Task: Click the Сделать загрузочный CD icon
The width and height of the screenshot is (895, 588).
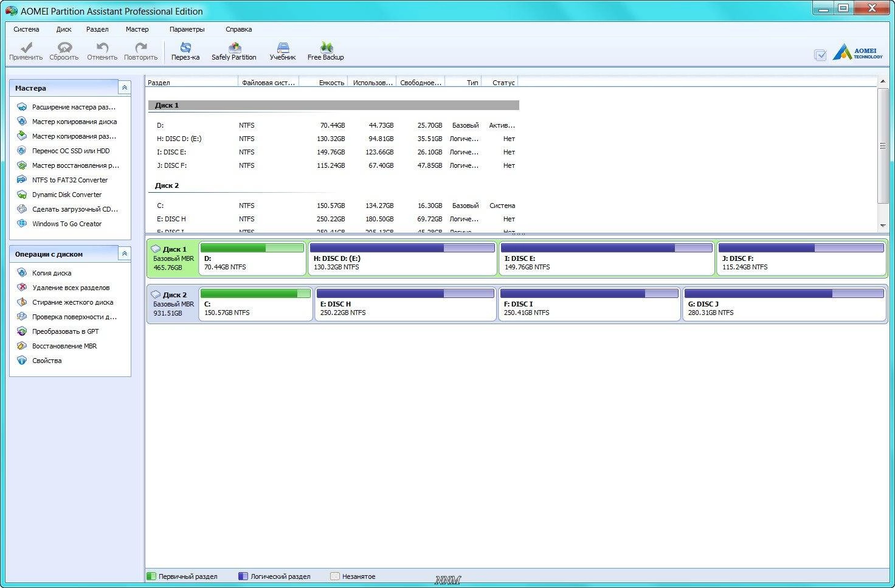Action: pos(22,209)
